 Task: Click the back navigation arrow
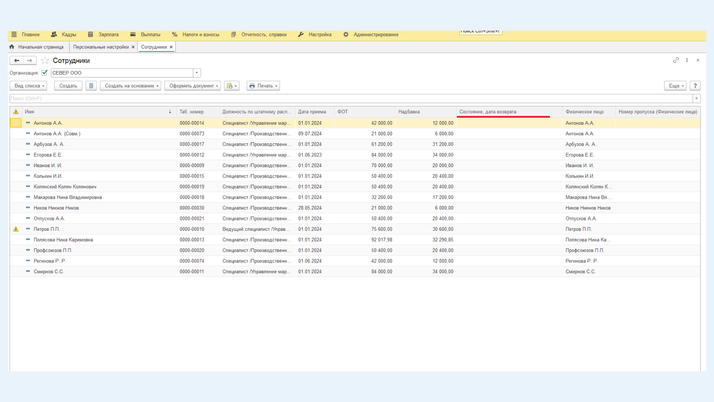point(17,61)
